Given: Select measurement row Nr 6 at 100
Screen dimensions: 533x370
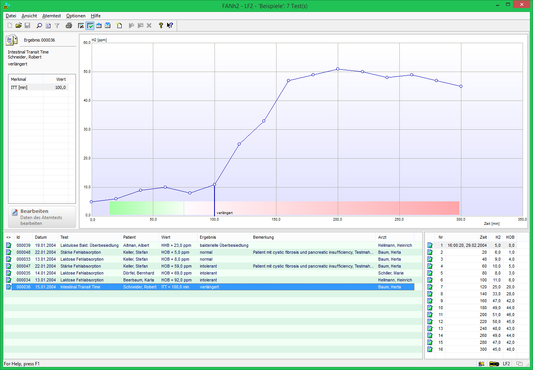Looking at the screenshot, I should [x=472, y=280].
